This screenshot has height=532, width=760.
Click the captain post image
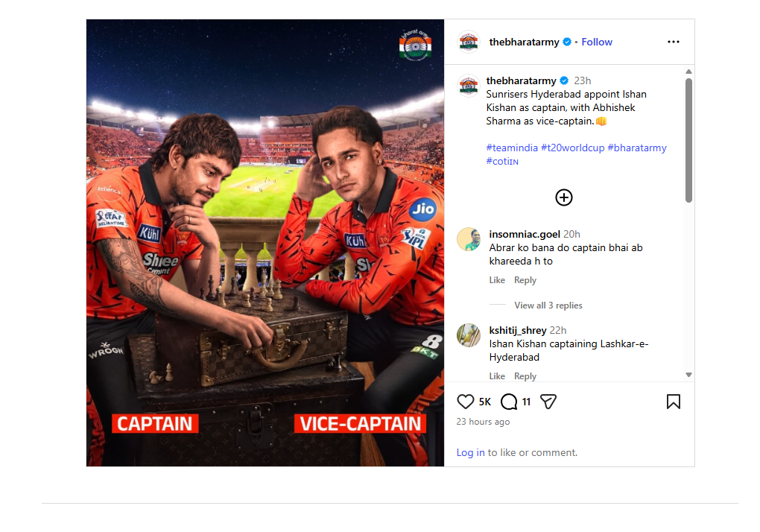point(265,243)
